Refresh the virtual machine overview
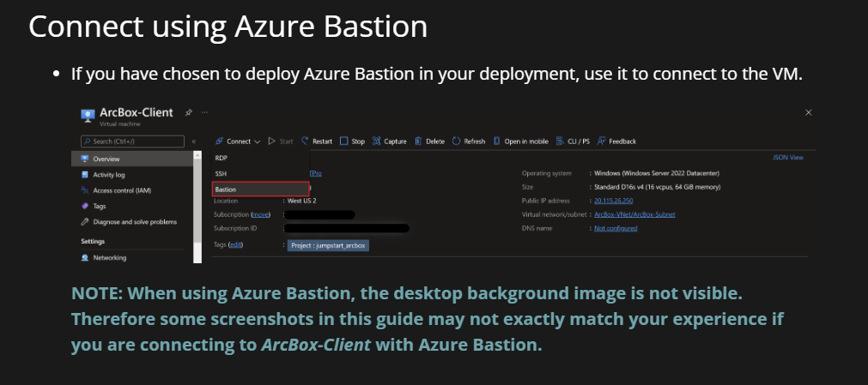 point(469,141)
